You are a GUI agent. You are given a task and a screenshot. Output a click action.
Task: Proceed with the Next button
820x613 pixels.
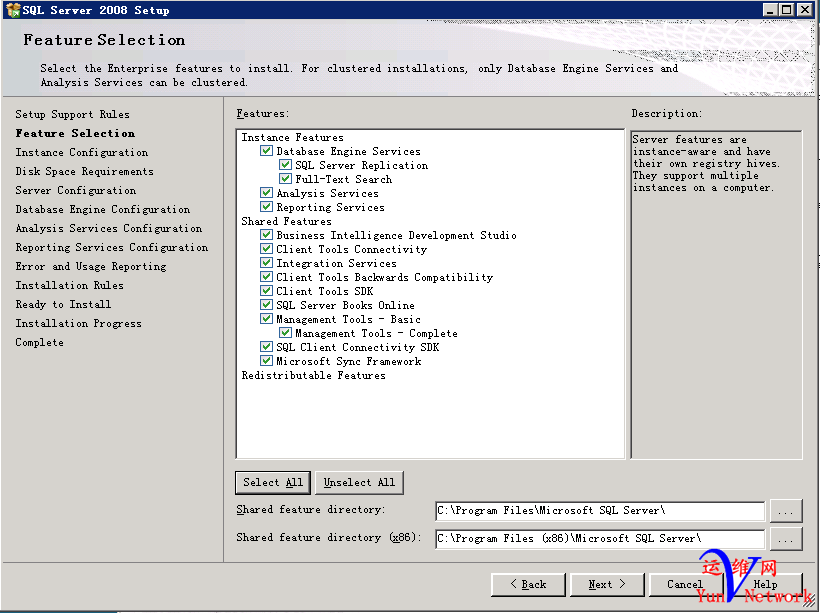click(x=607, y=584)
